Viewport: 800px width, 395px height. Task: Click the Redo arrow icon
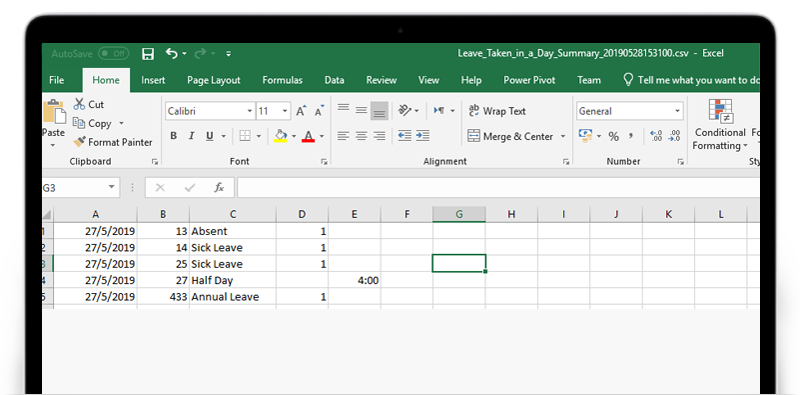(x=201, y=54)
